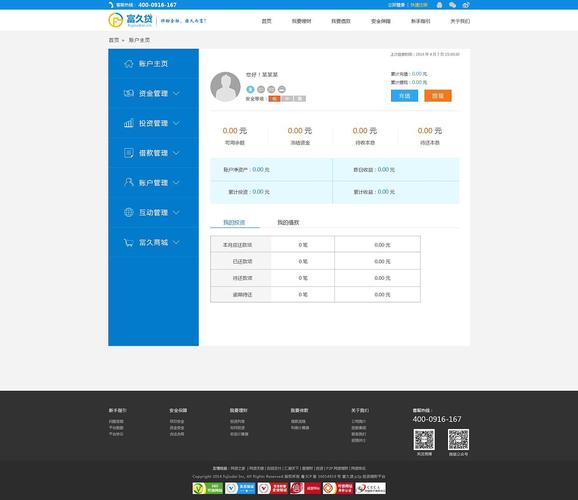The width and height of the screenshot is (578, 500).
Task: Click the fourth gray verification icon under username
Action: pyautogui.click(x=282, y=89)
